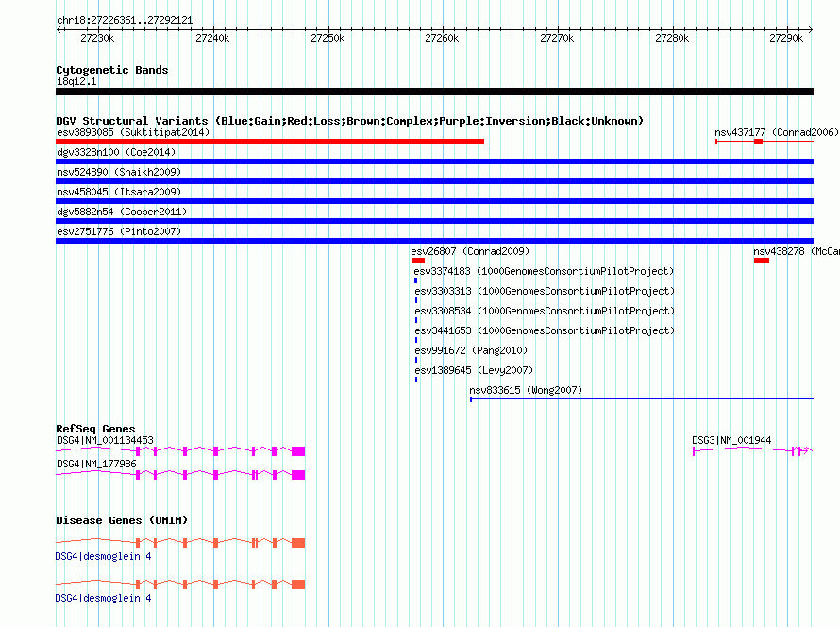Click the 18q12.1 band label

point(76,81)
